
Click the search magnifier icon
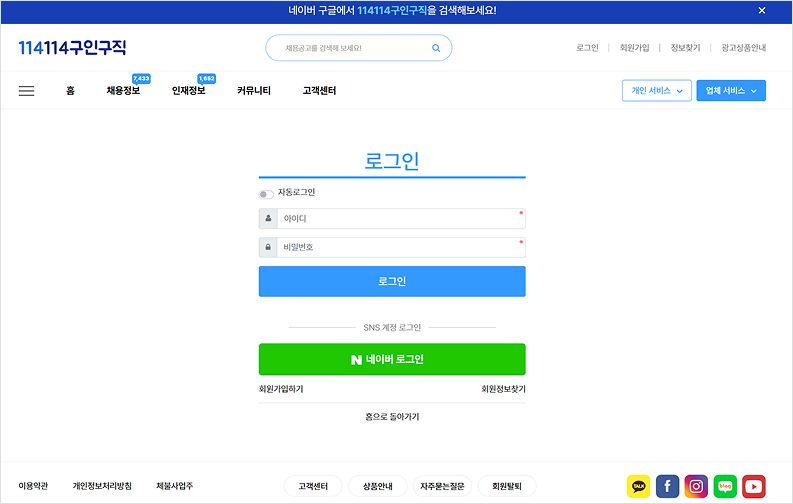point(436,48)
